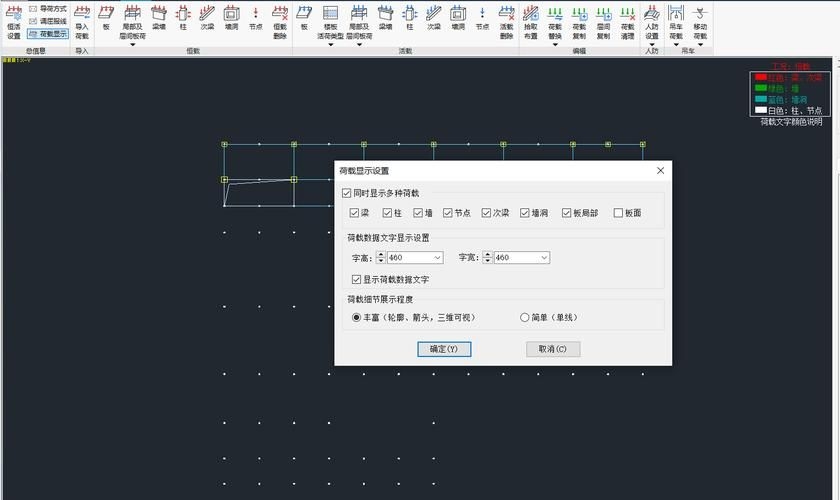Viewport: 840px width, 500px height.
Task: Uncheck the 墙洞 checkbox in dialog
Action: [x=525, y=213]
